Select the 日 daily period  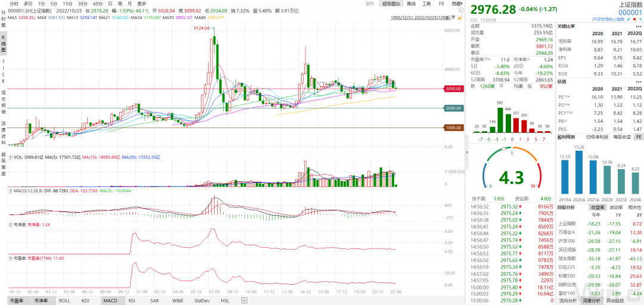110,4
